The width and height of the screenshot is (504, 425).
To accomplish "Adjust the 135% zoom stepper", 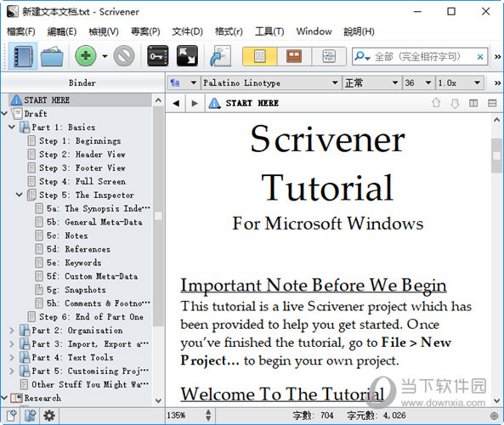I will click(208, 416).
